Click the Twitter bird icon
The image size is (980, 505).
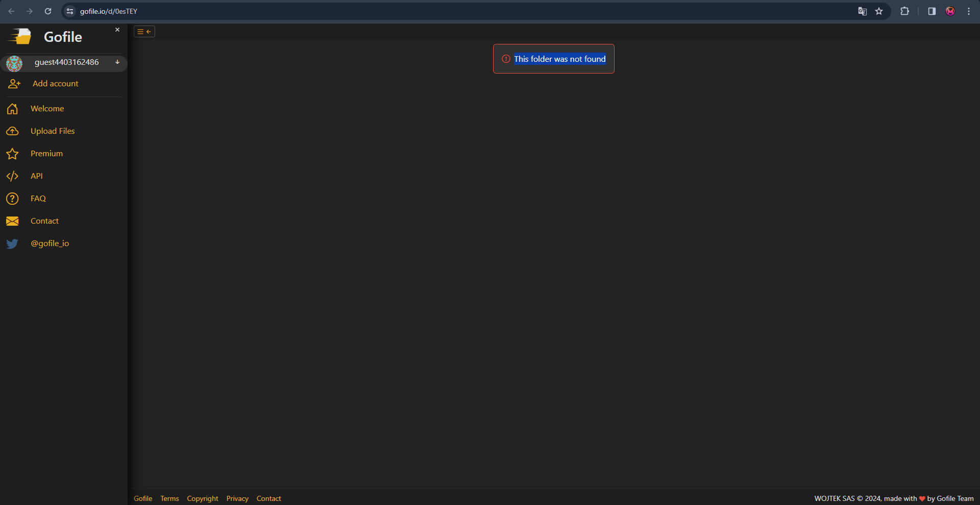pos(12,244)
